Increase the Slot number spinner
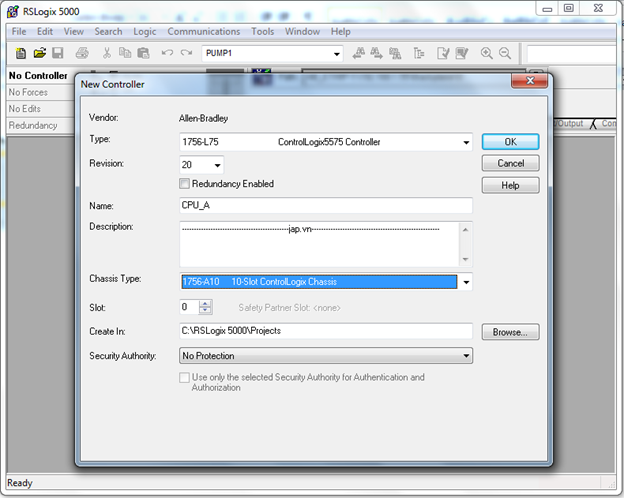This screenshot has height=498, width=624. pyautogui.click(x=205, y=304)
